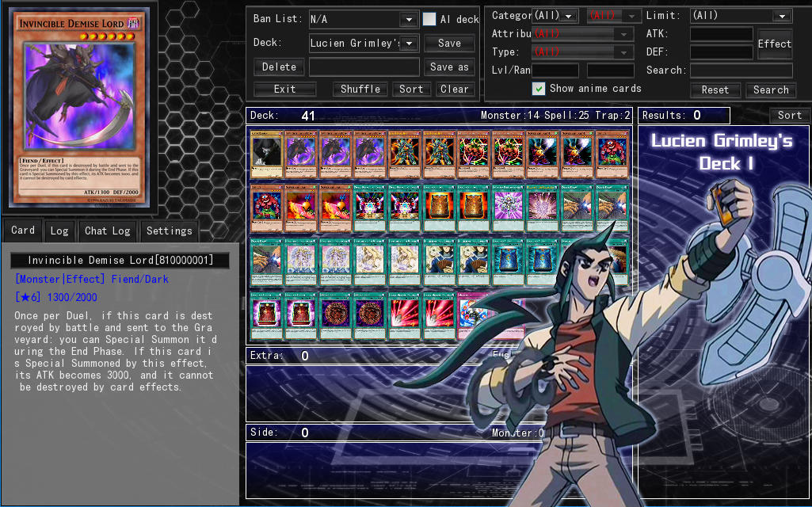This screenshot has width=812, height=507.
Task: Click the Results: 0 counter
Action: click(684, 116)
